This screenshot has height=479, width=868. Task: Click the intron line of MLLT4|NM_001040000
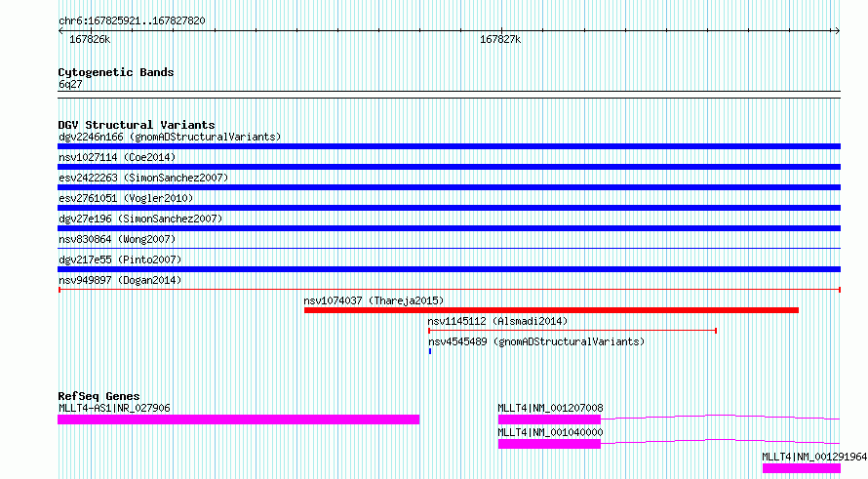tap(720, 441)
